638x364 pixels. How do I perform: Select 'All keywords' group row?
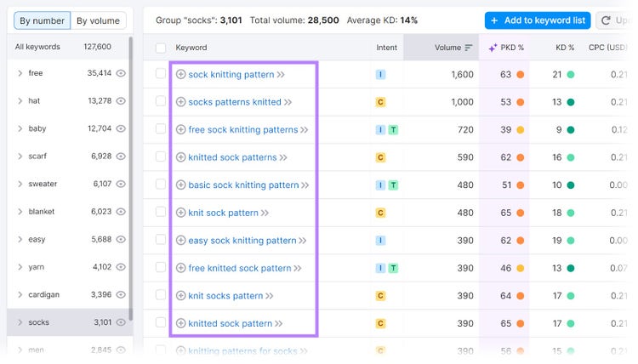[68, 47]
